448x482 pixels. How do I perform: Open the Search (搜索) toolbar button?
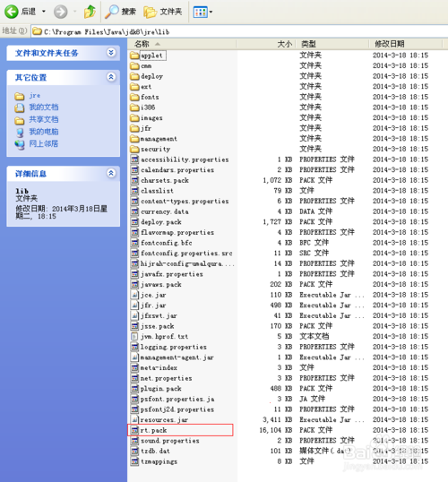click(x=120, y=12)
